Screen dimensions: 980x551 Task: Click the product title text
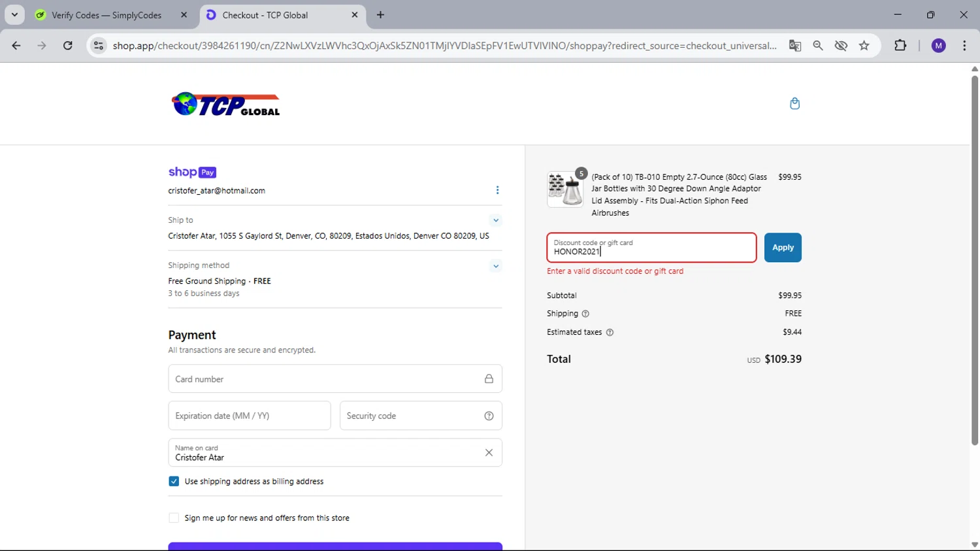pyautogui.click(x=679, y=195)
